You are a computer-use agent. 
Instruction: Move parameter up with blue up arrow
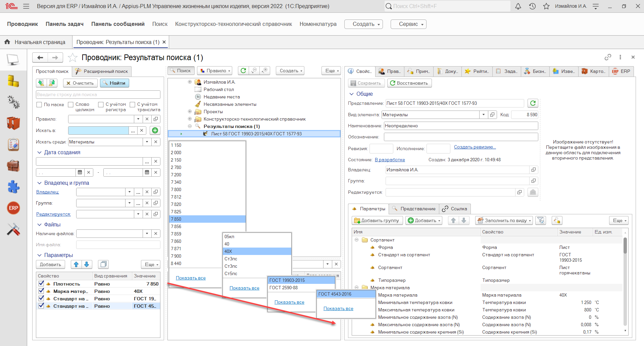76,264
